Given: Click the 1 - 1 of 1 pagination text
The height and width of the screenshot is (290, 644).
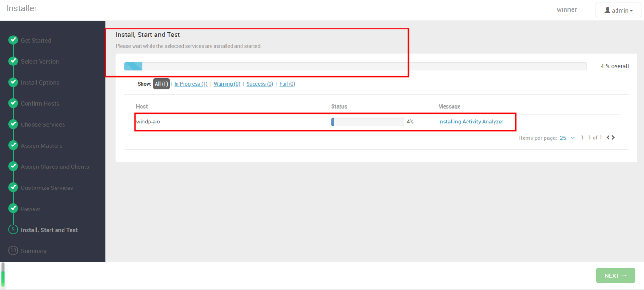Looking at the screenshot, I should point(591,138).
